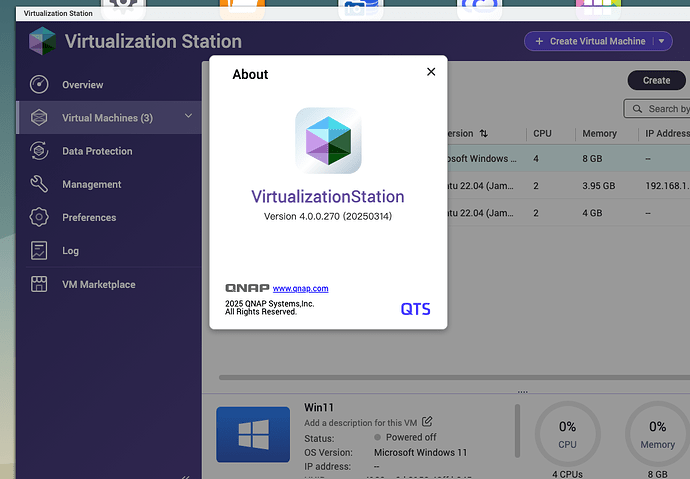Collapse the sidebar with double-arrow icon
This screenshot has width=690, height=479.
(x=185, y=476)
